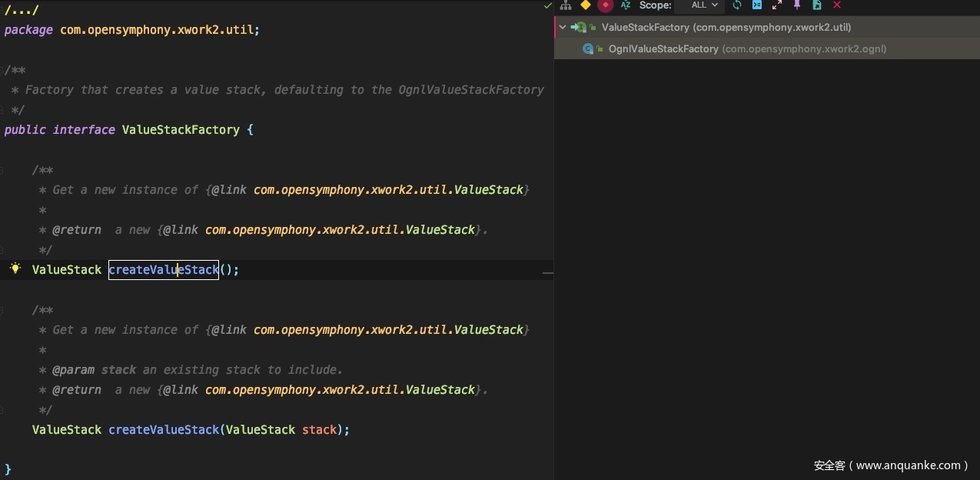Collapse the ValueStackFactory tree node
The height and width of the screenshot is (480, 980).
[563, 28]
